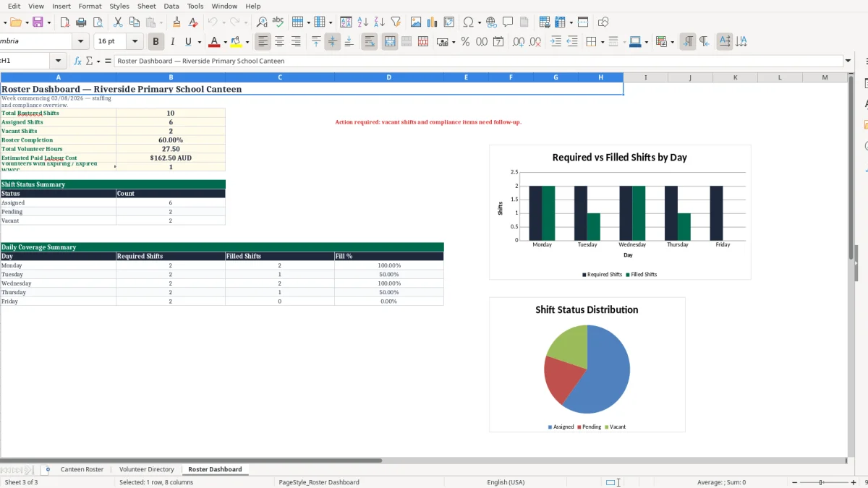Screen dimensions: 868x488
Task: Open underline style dropdown arrow
Action: (x=199, y=42)
